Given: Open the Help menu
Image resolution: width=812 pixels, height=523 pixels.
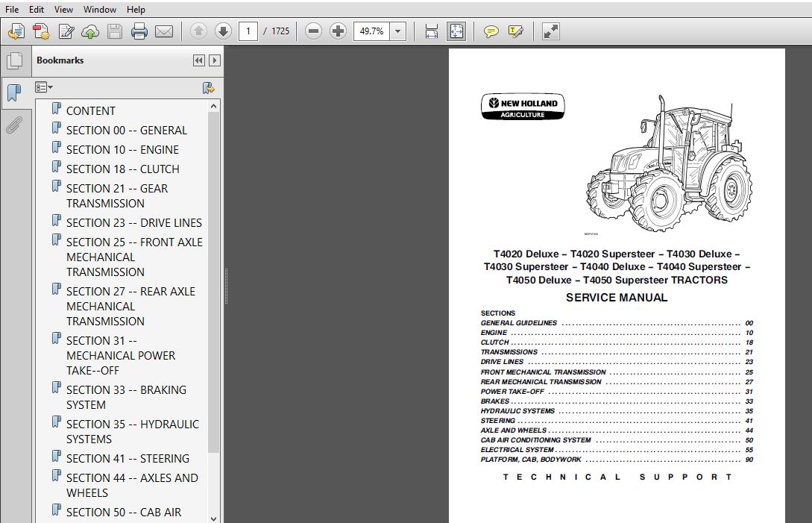Looking at the screenshot, I should point(136,10).
